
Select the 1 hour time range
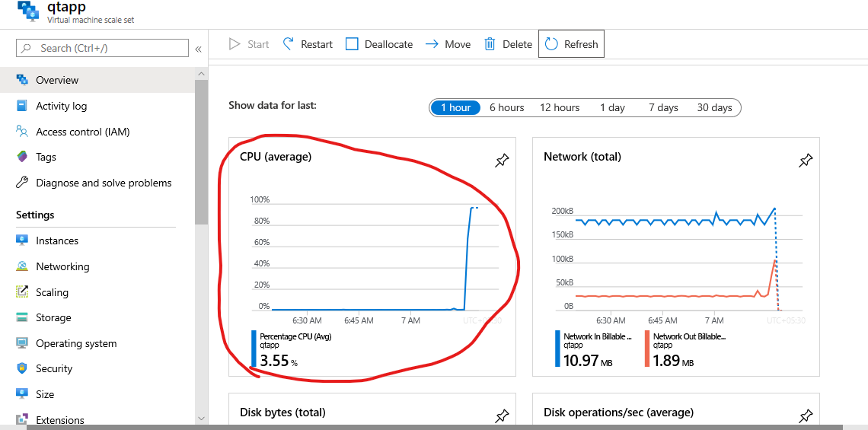coord(455,107)
